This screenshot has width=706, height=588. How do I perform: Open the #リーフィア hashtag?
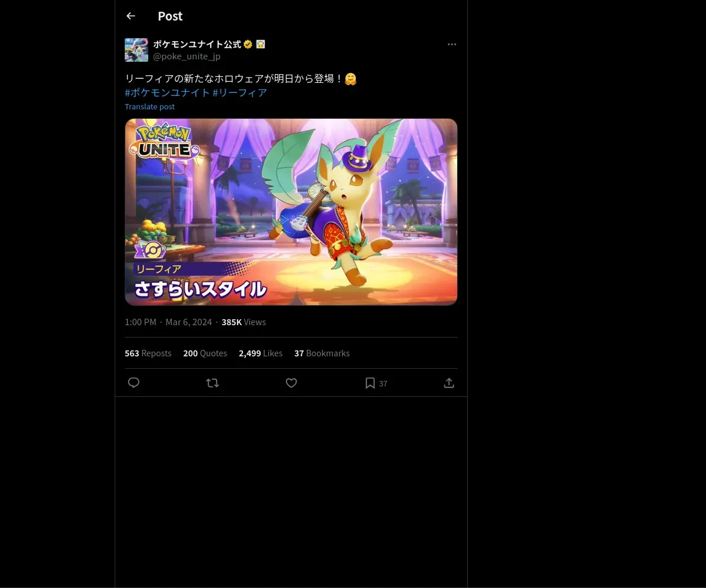[x=240, y=92]
